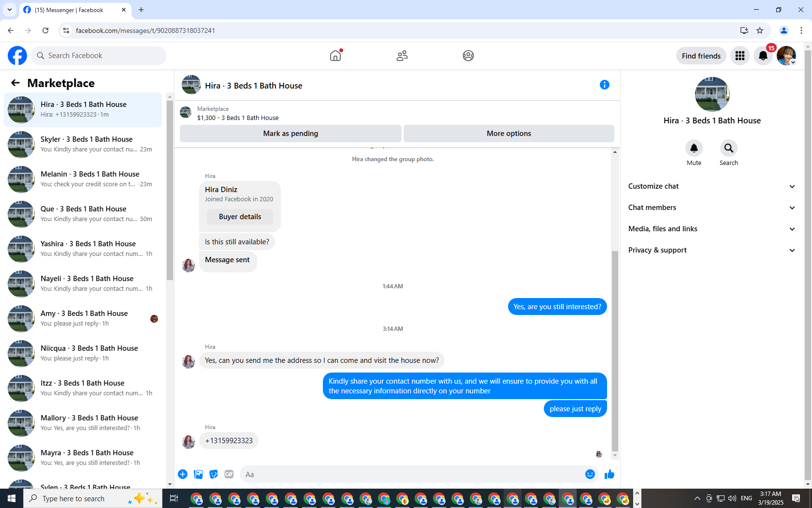
Task: Open the emoji picker in message box
Action: pos(590,474)
